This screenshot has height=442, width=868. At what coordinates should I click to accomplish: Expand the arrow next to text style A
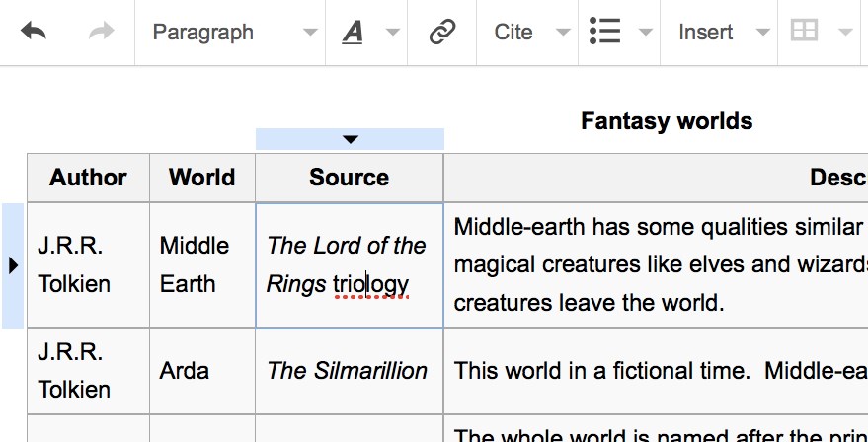pos(392,33)
